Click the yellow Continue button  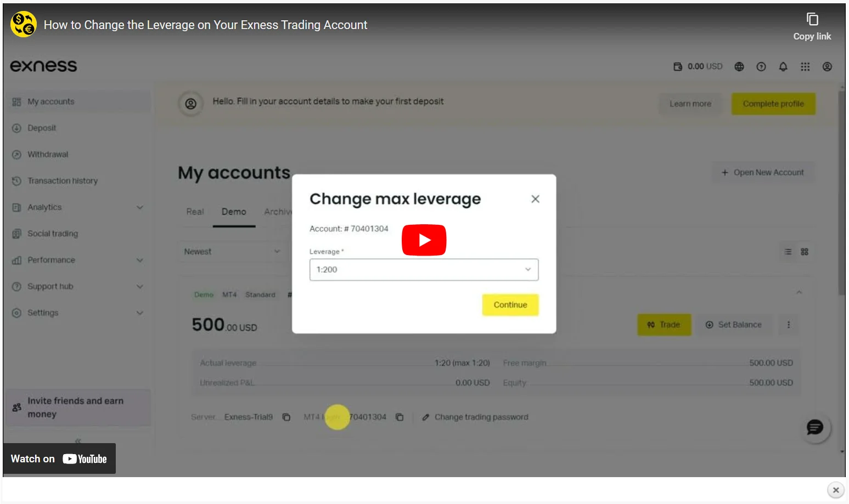tap(510, 305)
